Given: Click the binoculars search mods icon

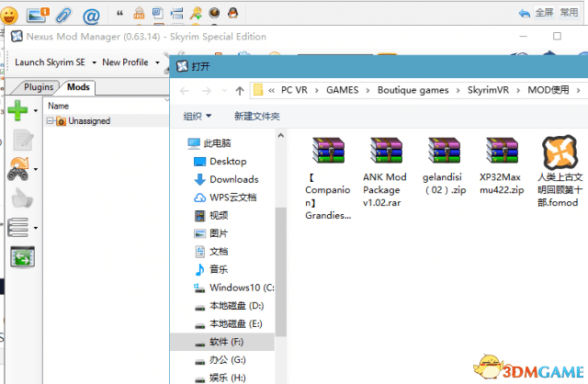Looking at the screenshot, I should coord(18,169).
